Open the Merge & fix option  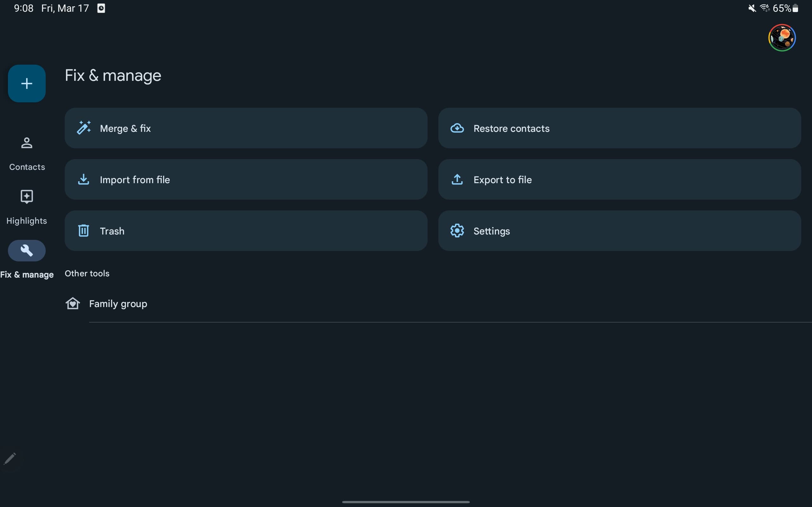tap(246, 128)
